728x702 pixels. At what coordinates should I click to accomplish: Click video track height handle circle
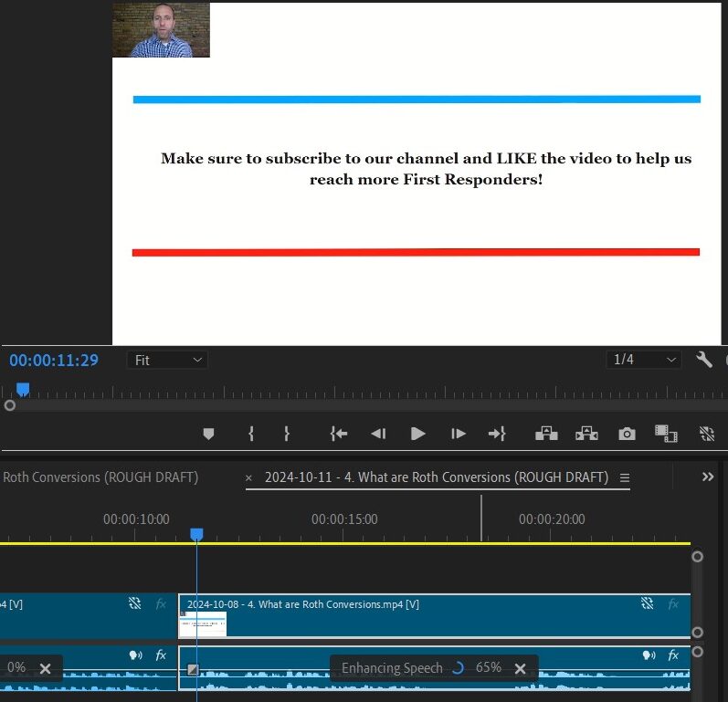coord(697,632)
